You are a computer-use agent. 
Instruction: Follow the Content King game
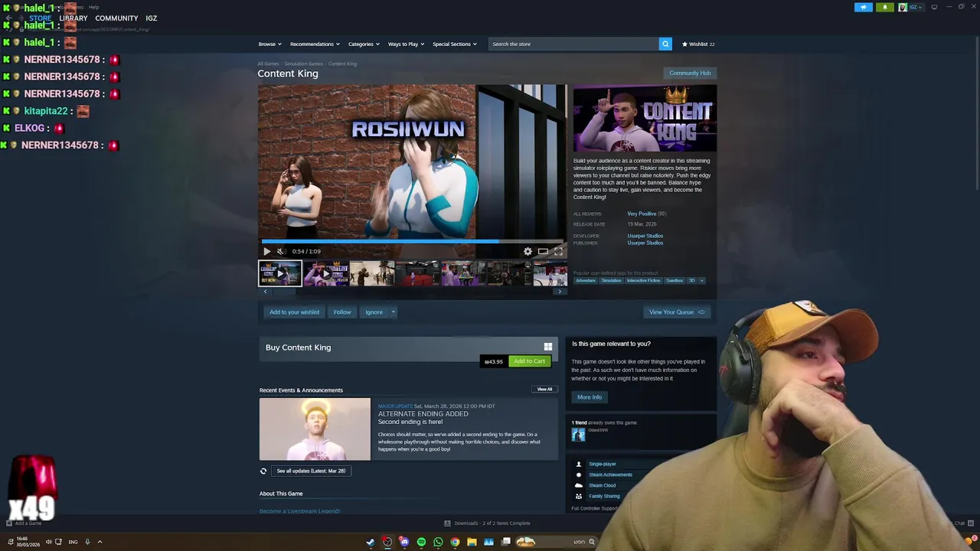342,312
